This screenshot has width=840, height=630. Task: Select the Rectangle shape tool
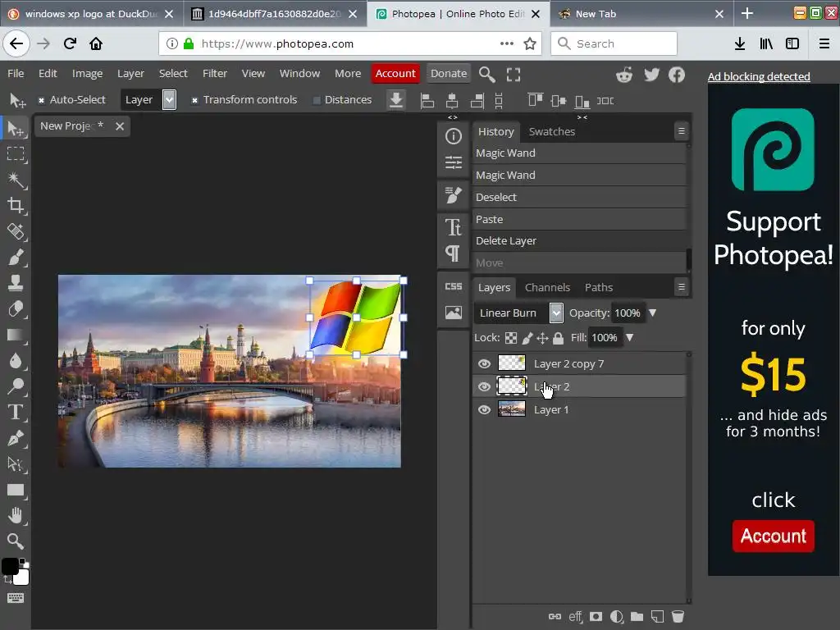coord(16,490)
